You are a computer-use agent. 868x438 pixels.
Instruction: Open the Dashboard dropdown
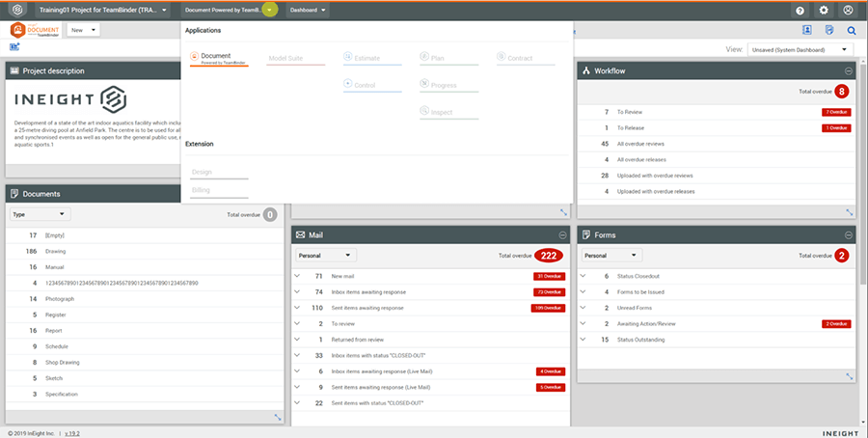(308, 10)
